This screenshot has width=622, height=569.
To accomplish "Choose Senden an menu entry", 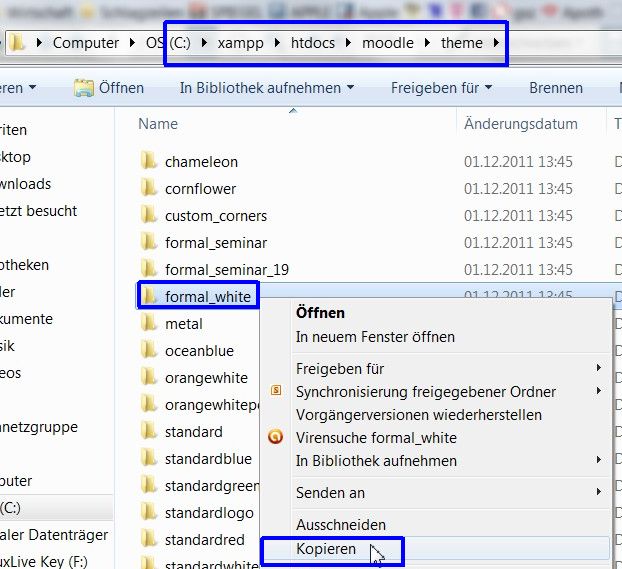I will tap(330, 493).
